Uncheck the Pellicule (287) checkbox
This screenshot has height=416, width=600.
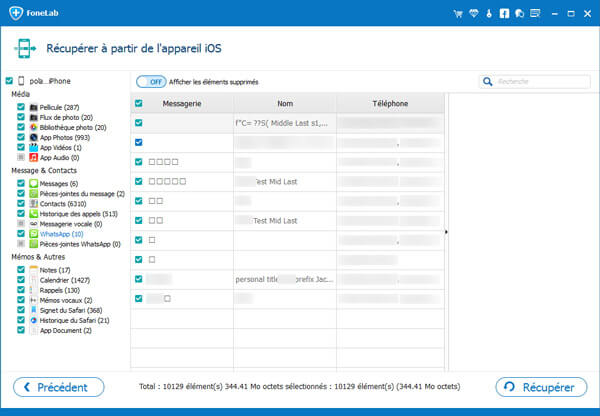point(21,106)
